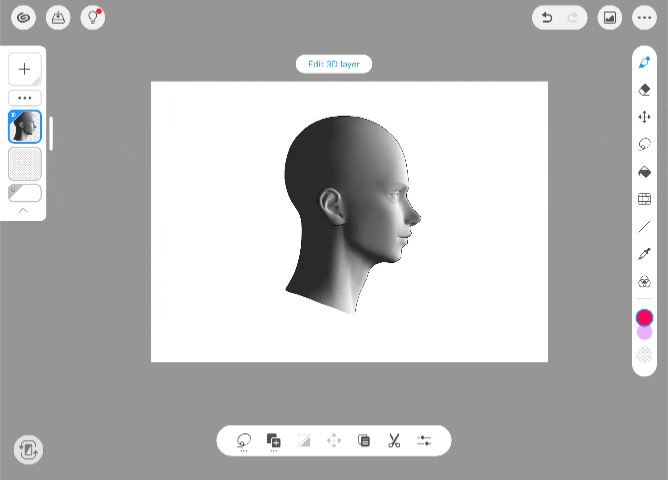The height and width of the screenshot is (480, 668).
Task: Select the transparent color swatch
Action: pos(644,354)
